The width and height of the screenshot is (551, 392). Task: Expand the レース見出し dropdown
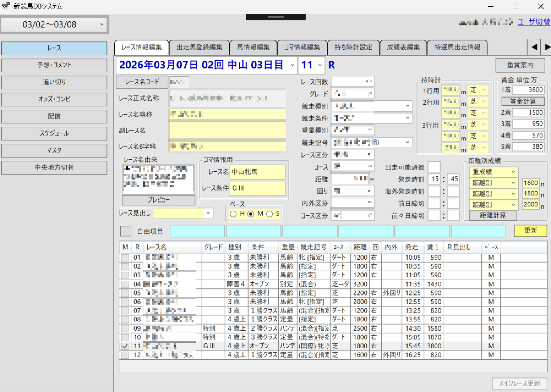(x=208, y=213)
